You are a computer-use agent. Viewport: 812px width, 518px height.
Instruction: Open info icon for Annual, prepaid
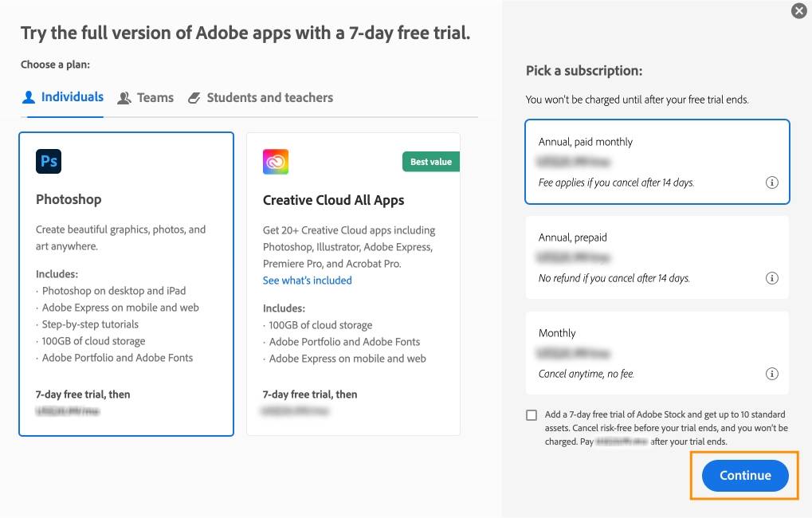tap(771, 278)
